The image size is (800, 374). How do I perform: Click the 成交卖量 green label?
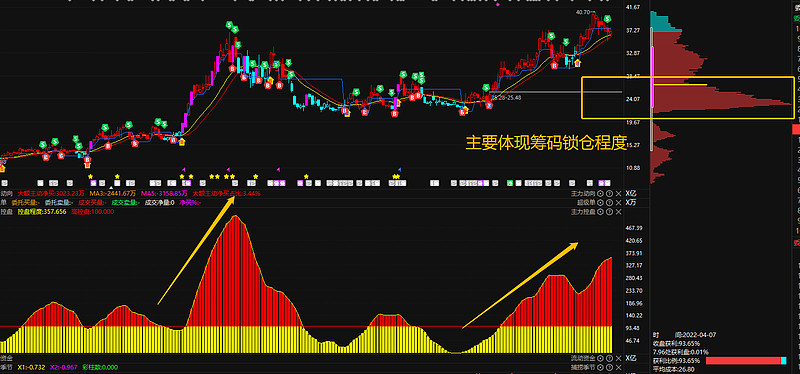click(x=126, y=203)
